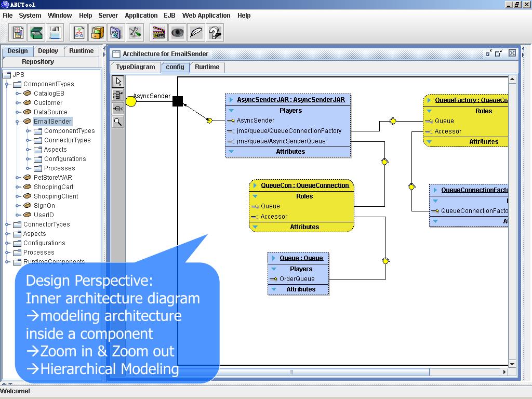Click the AsyncSenderJAR : AsyncSenderJAR title link
Screen dimensions: 532x399
point(291,99)
